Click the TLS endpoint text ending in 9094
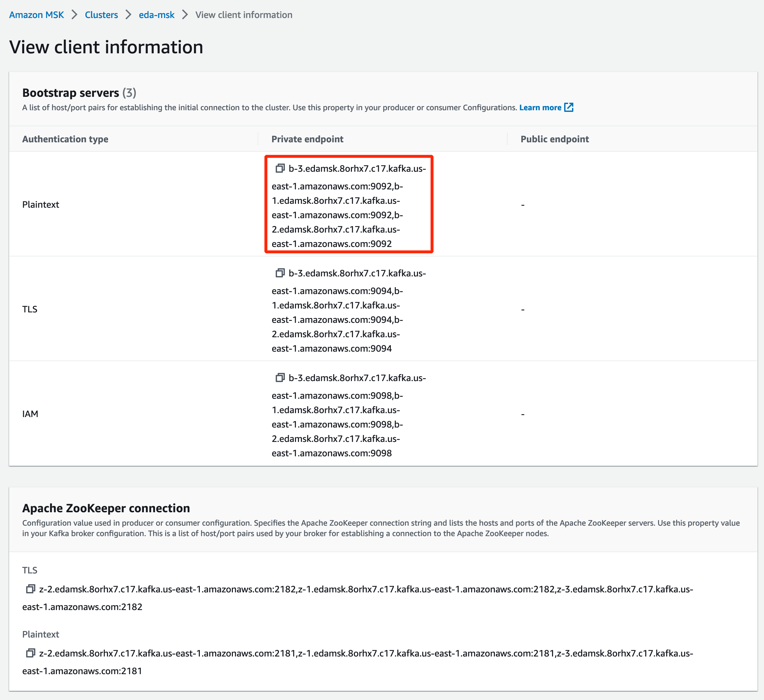Image resolution: width=764 pixels, height=700 pixels. click(349, 311)
